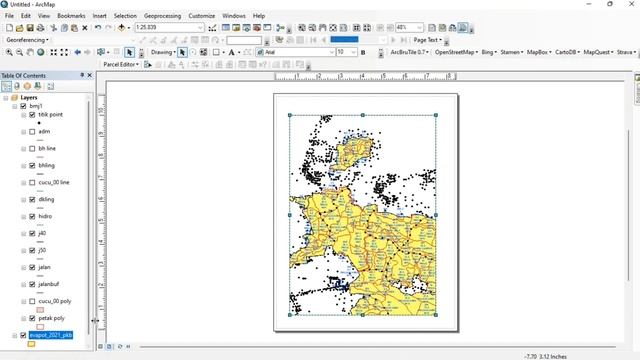Open the Page Text dropdown button

(x=428, y=40)
